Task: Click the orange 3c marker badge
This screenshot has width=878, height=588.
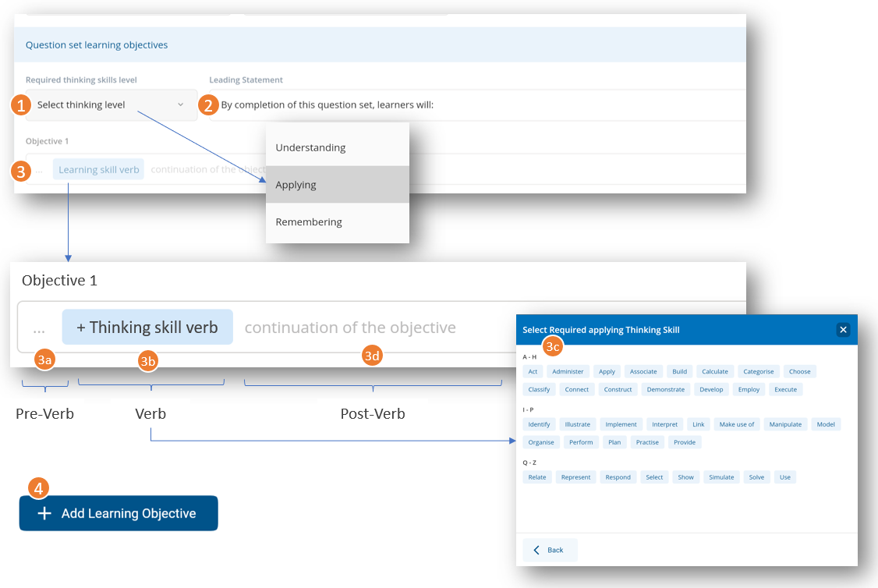Action: pyautogui.click(x=553, y=345)
